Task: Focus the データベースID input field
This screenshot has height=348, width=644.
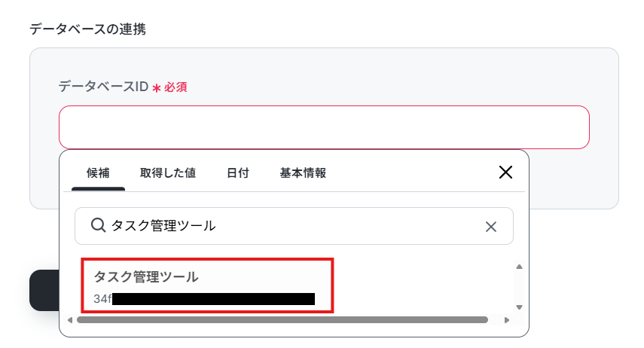Action: (x=324, y=127)
